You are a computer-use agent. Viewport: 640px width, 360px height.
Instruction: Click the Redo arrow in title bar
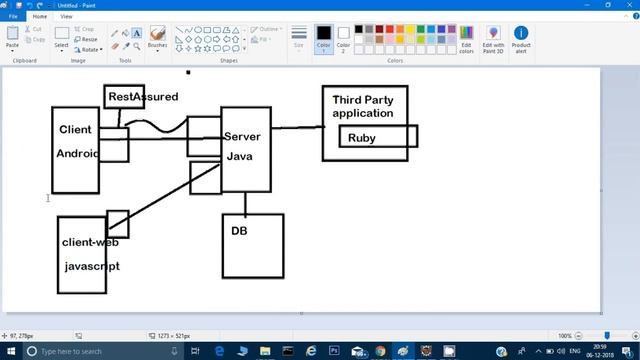point(40,5)
